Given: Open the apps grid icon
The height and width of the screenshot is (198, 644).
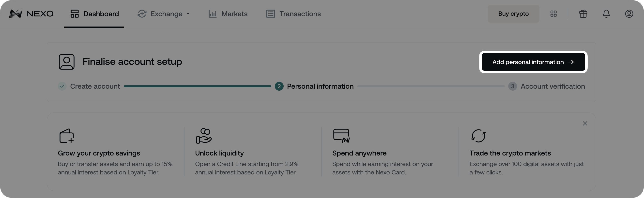Looking at the screenshot, I should point(553,14).
